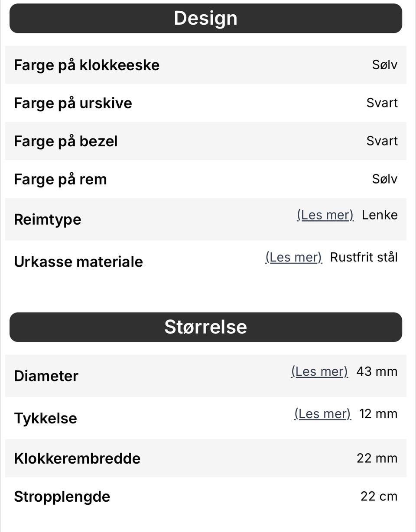Click the Rustfrit stål value

click(364, 258)
